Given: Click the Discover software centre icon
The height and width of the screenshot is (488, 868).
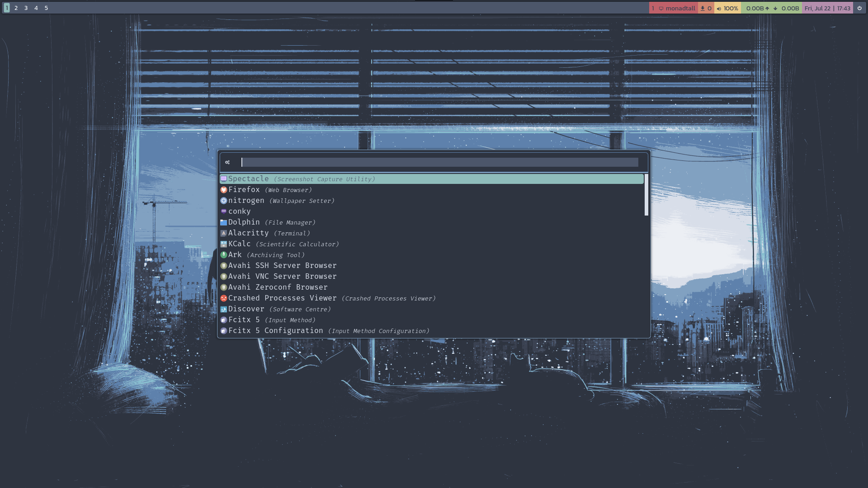Looking at the screenshot, I should coord(223,309).
